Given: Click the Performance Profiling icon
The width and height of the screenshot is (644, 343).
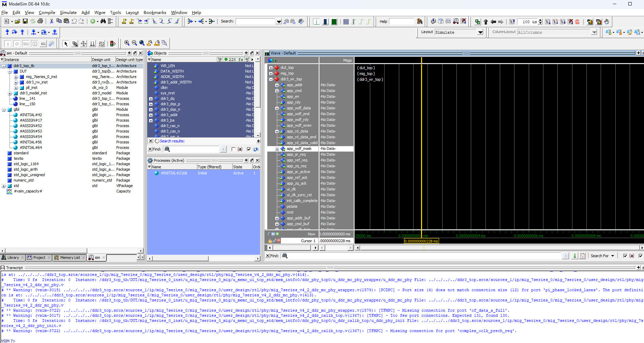Looking at the screenshot, I should [590, 21].
